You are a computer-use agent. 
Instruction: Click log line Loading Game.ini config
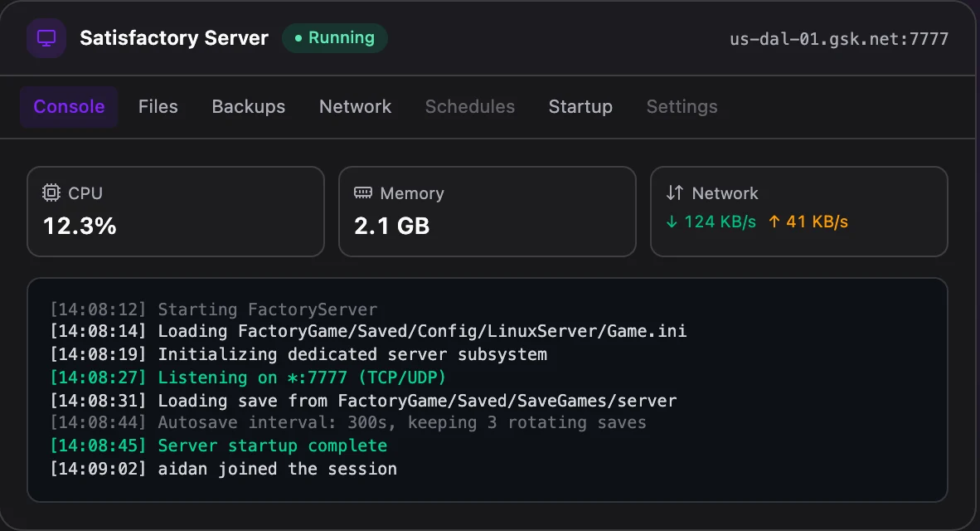(x=368, y=331)
